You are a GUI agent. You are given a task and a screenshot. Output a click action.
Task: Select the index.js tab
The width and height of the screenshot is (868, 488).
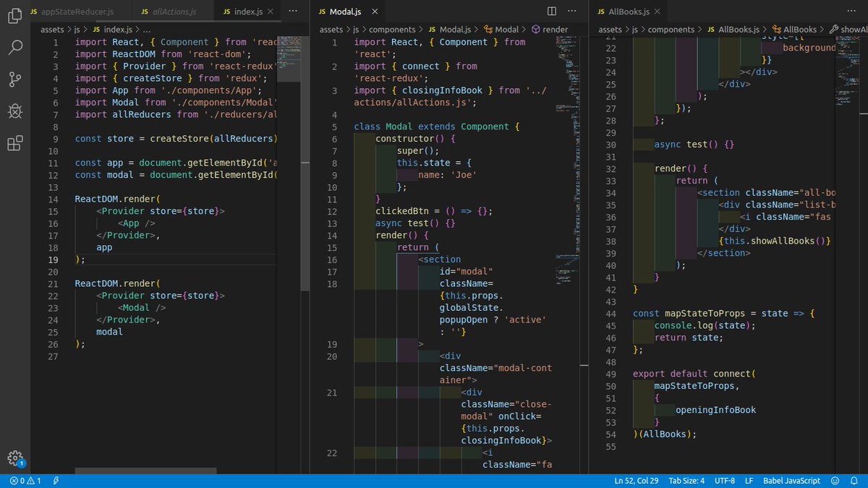coord(247,12)
